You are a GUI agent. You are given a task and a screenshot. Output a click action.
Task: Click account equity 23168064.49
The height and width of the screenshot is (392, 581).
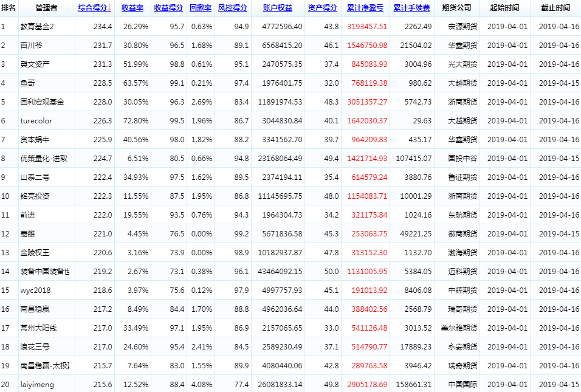coord(280,159)
